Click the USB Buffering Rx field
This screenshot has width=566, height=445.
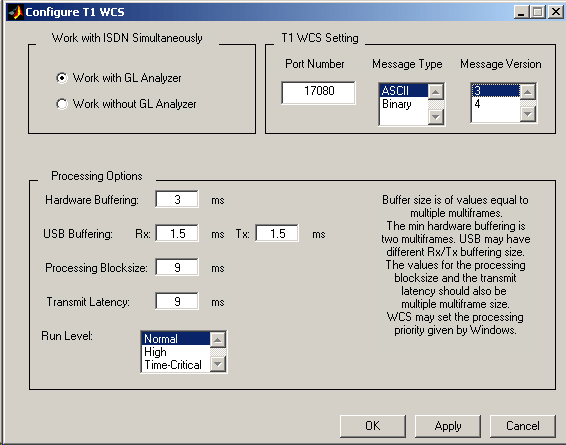click(x=177, y=233)
